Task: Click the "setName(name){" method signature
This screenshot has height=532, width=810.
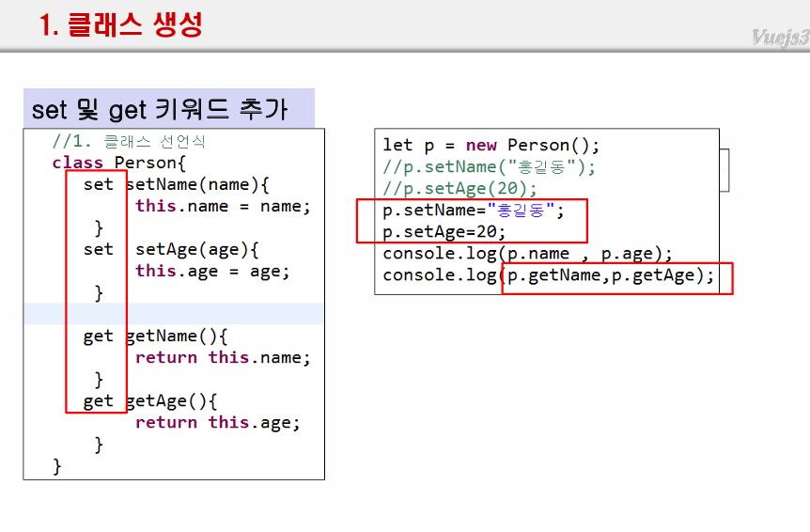Action: [x=196, y=184]
